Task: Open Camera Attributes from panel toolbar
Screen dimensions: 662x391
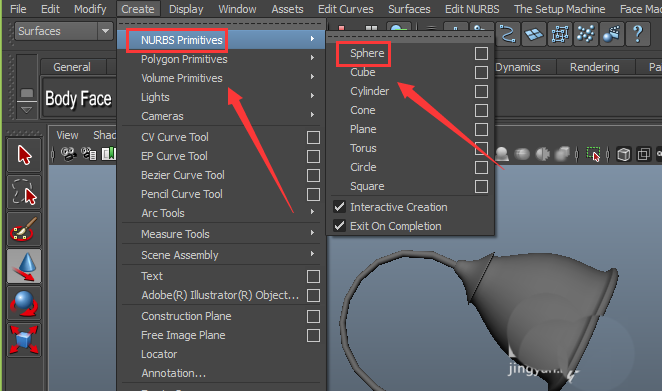Action: pyautogui.click(x=89, y=154)
